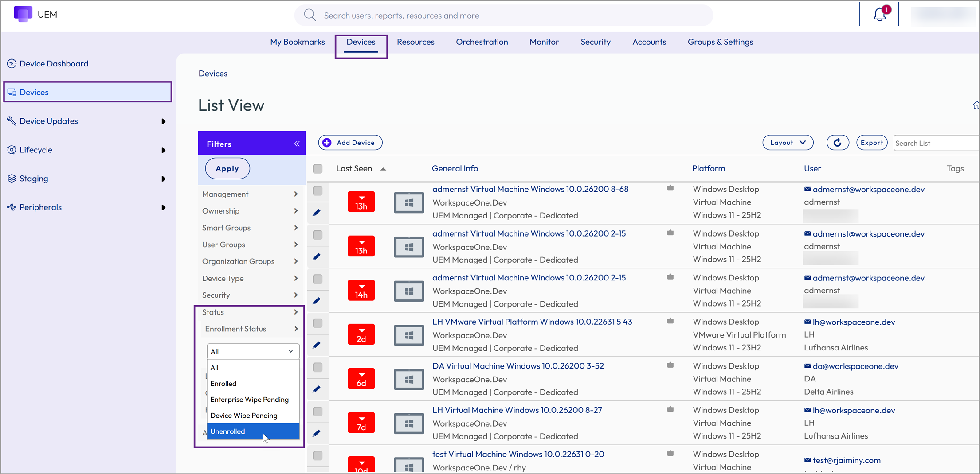This screenshot has width=980, height=474.
Task: Check the LH Virtual Machine 8-27 checkbox
Action: [x=318, y=412]
